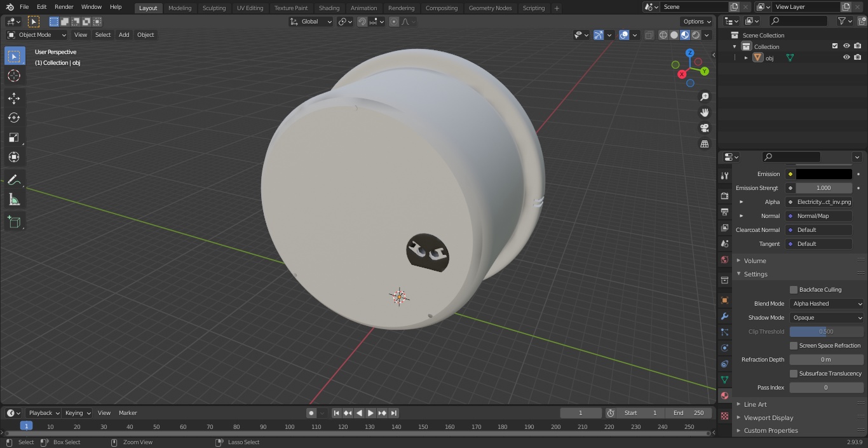The image size is (868, 448).
Task: Open the Object Mode dropdown
Action: tap(37, 35)
